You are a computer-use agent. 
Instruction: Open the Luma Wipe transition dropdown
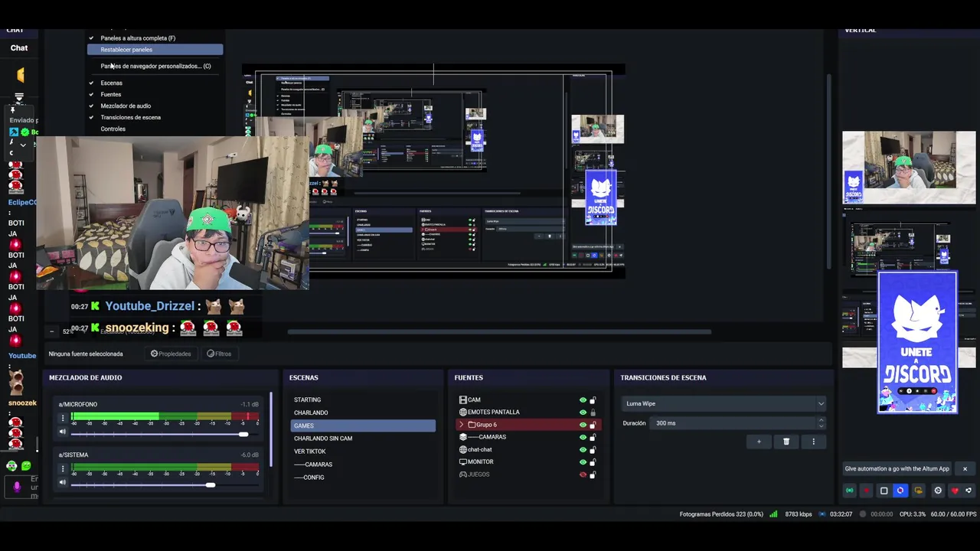pyautogui.click(x=724, y=403)
